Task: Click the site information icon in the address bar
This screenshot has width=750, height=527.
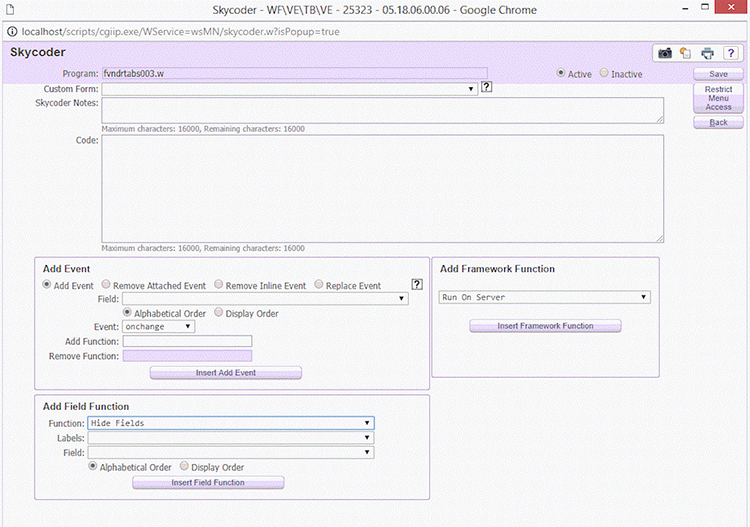Action: pos(12,32)
